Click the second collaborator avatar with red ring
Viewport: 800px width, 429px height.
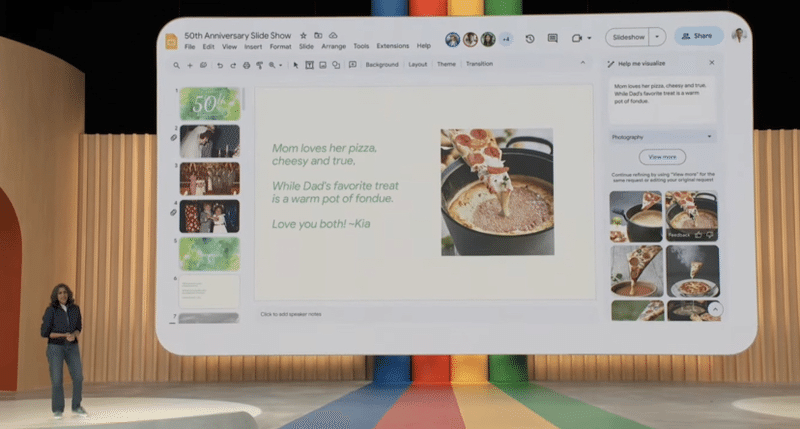tap(470, 39)
